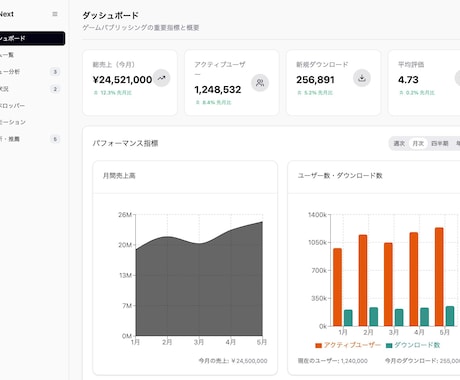460x380 pixels.
Task: Select the highlighted ダッシュボード sidebar item
Action: [32, 38]
